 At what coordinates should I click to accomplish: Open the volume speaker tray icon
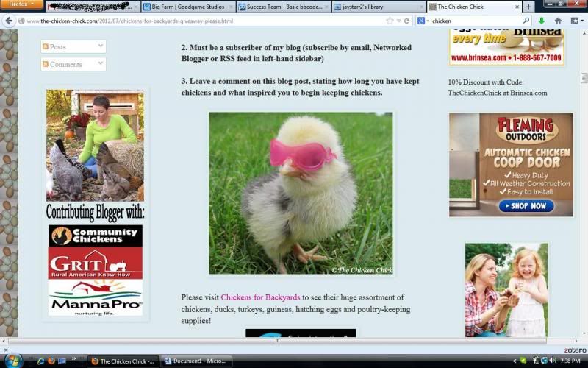click(552, 361)
